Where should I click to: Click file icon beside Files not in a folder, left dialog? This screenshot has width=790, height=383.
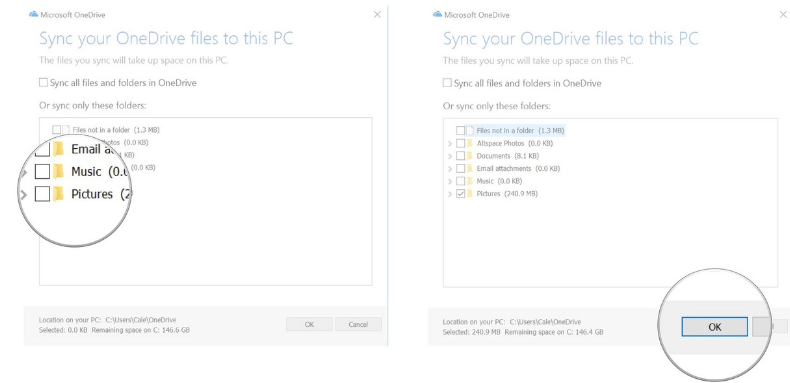tap(65, 130)
